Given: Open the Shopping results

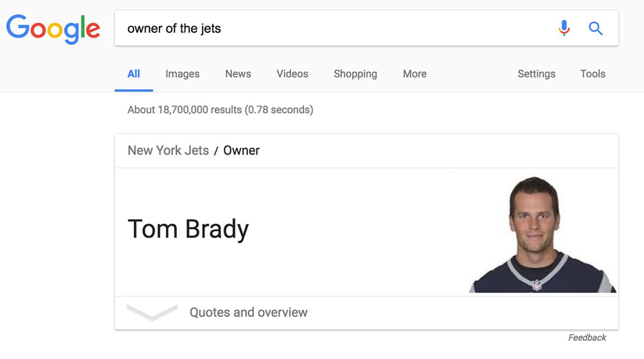Looking at the screenshot, I should pos(355,73).
